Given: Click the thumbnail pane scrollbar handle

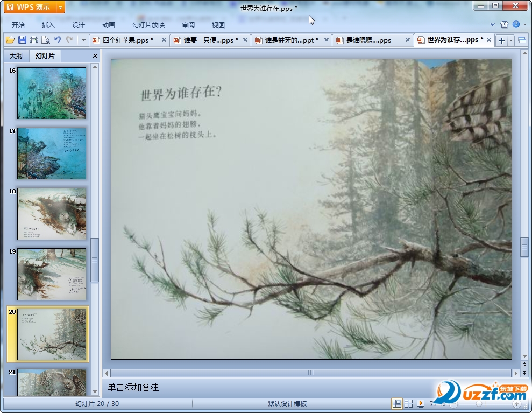Looking at the screenshot, I should pos(95,260).
